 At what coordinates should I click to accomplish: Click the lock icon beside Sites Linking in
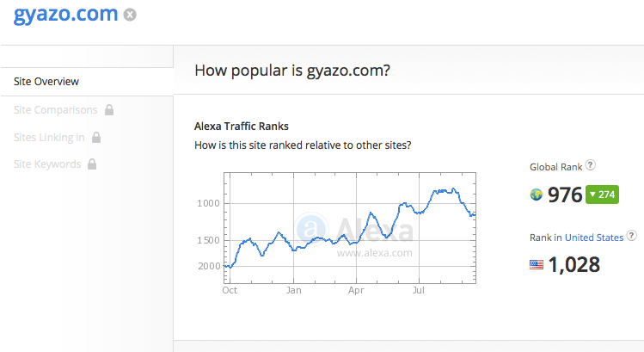(96, 138)
